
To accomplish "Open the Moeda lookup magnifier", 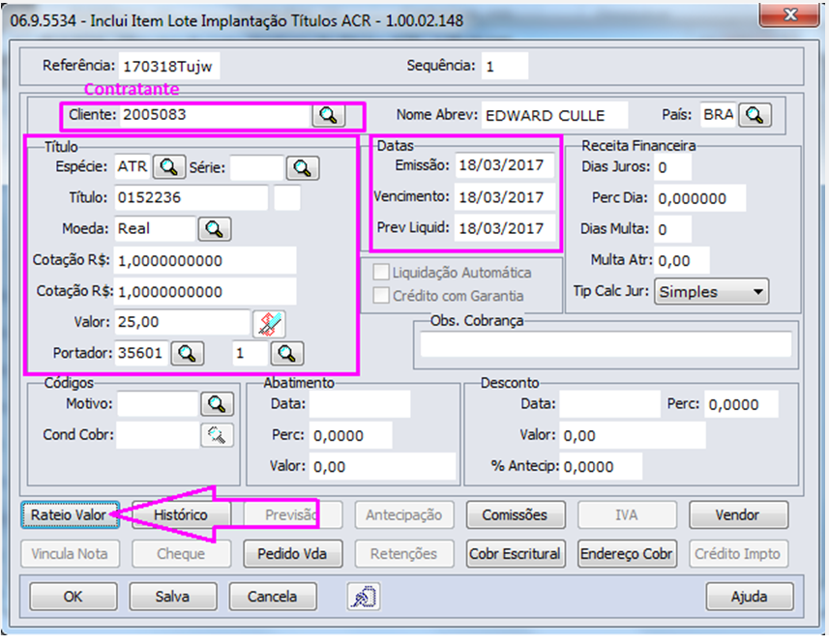I will click(214, 229).
